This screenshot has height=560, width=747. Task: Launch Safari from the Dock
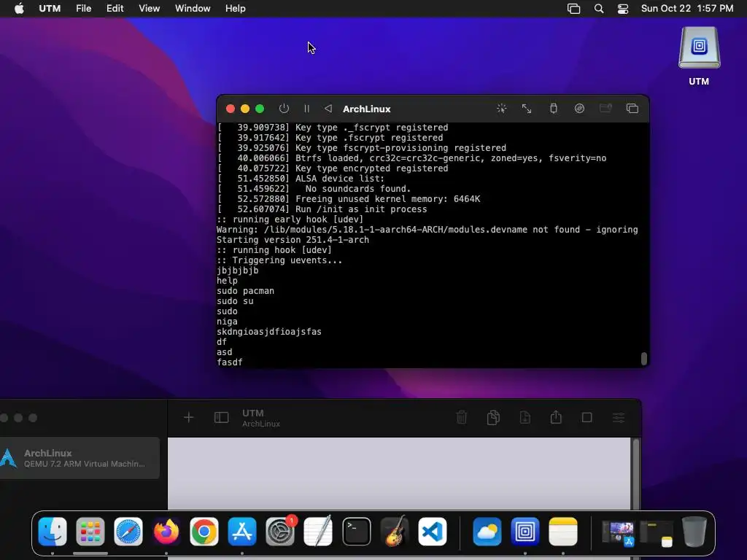coord(128,532)
